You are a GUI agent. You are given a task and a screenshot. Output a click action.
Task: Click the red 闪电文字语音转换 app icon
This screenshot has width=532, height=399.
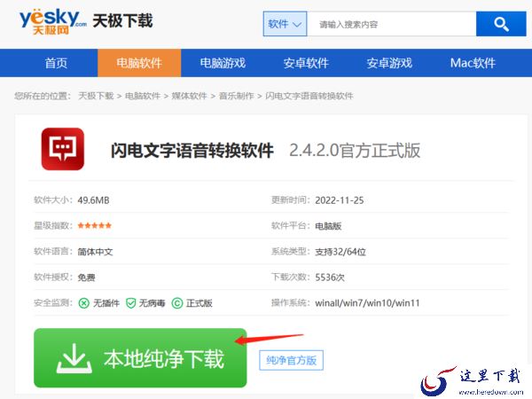[63, 149]
